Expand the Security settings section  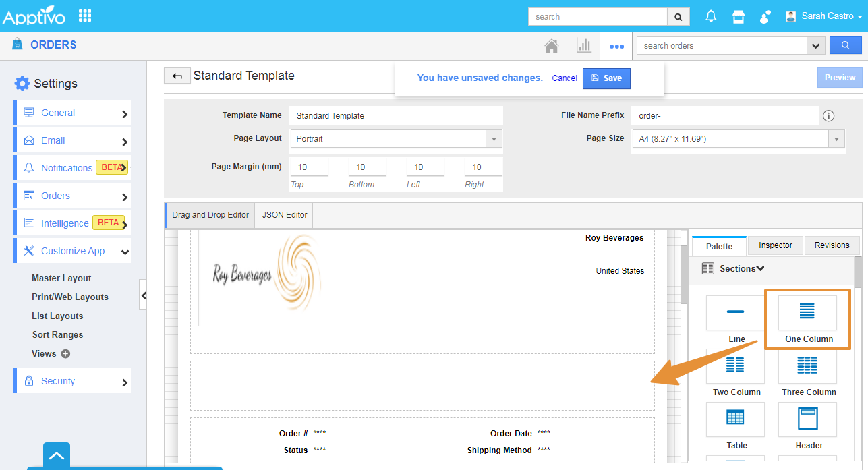pyautogui.click(x=72, y=381)
